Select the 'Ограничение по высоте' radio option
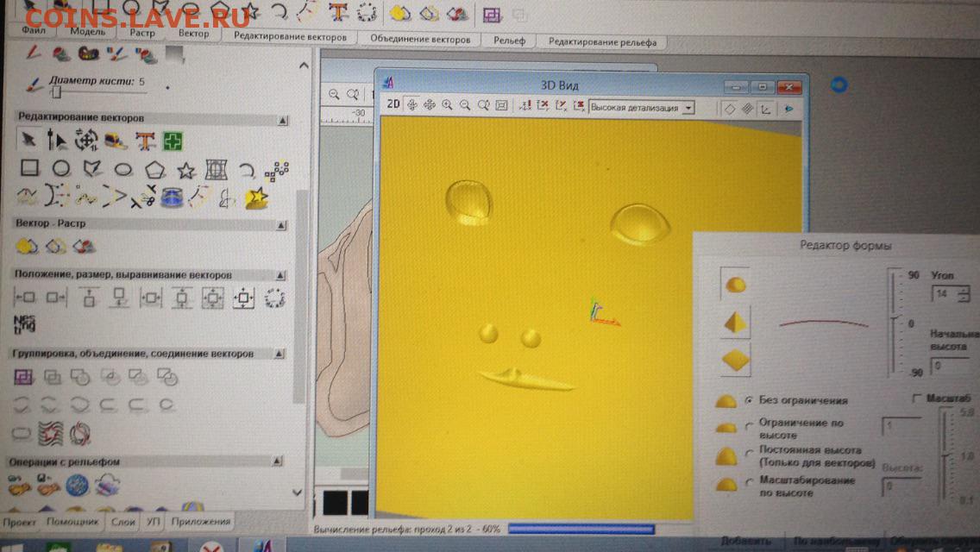Image resolution: width=980 pixels, height=552 pixels. pyautogui.click(x=749, y=426)
